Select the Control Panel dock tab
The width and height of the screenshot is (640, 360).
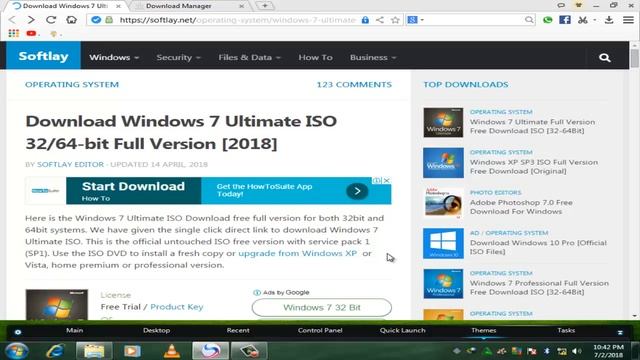coord(320,330)
